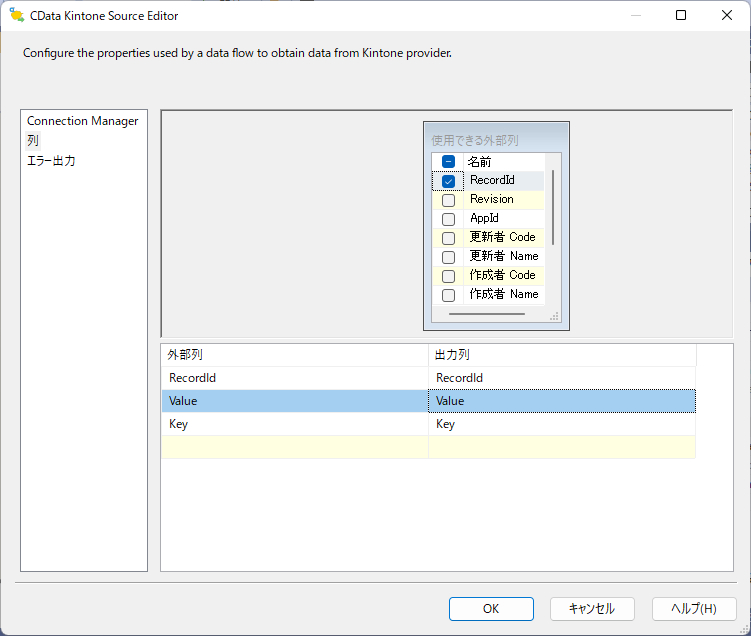Screen dimensions: 751x636
Task: Click vertical scrollbar of available columns list
Action: [x=553, y=207]
